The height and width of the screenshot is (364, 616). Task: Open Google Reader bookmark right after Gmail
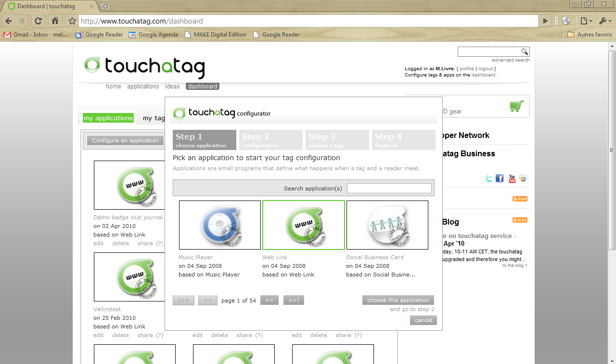99,35
